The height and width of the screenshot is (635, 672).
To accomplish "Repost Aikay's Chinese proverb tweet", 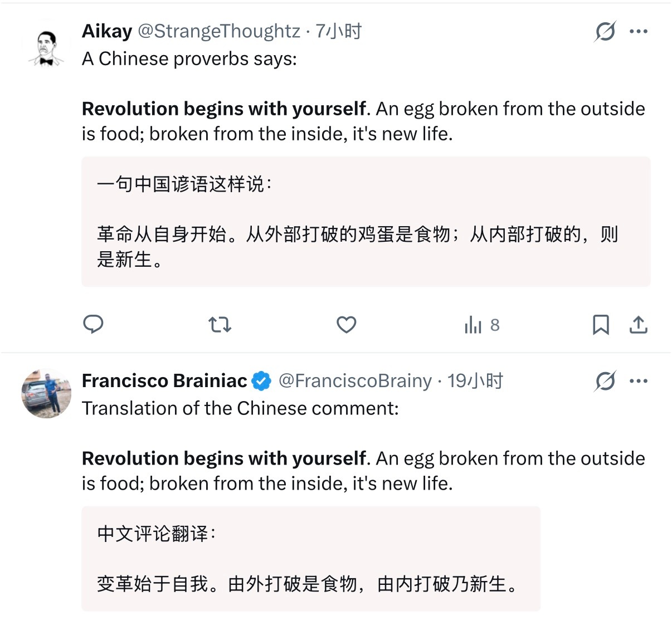I will 220,324.
